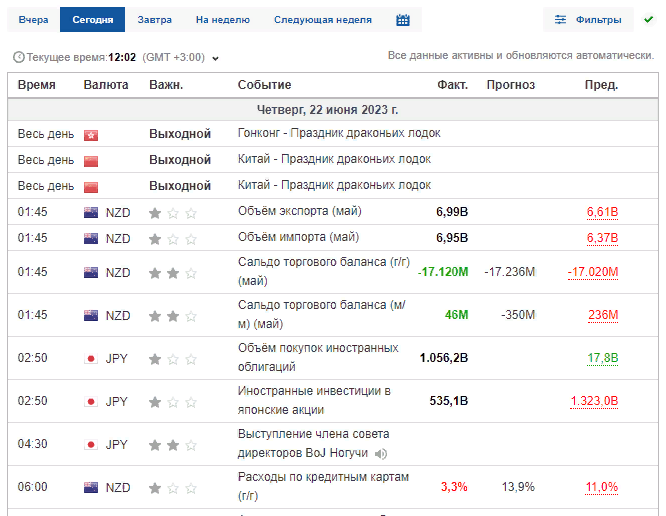Click the New Zealand flag in Объём экспорта row
The image size is (666, 516).
coord(91,212)
